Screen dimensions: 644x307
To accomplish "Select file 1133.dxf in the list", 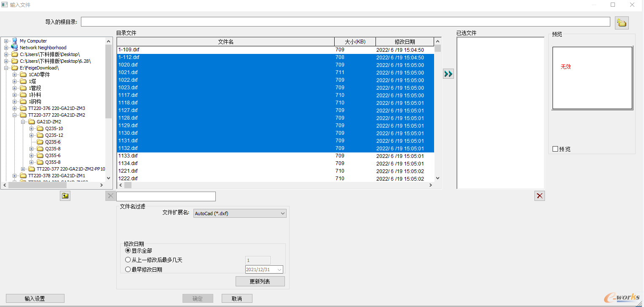I will pyautogui.click(x=276, y=156).
